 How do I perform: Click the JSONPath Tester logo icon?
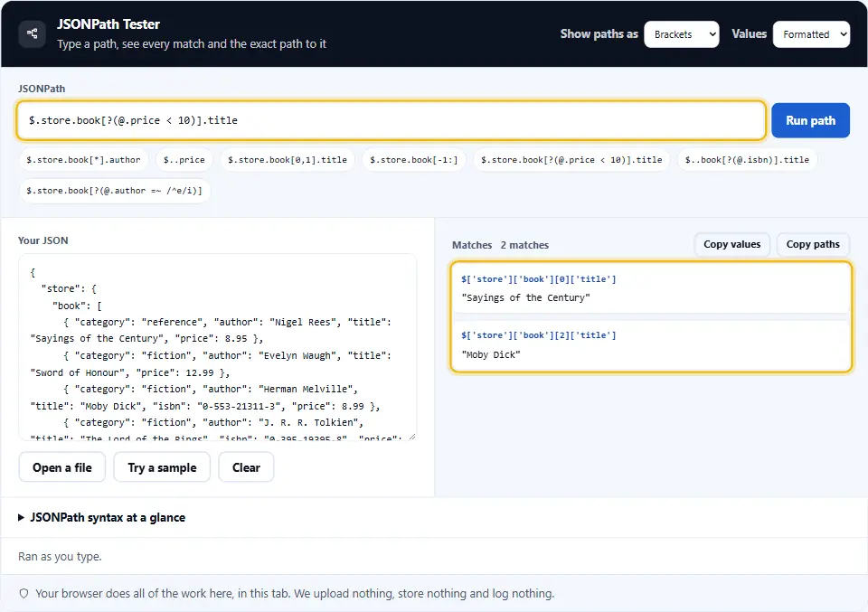coord(33,33)
